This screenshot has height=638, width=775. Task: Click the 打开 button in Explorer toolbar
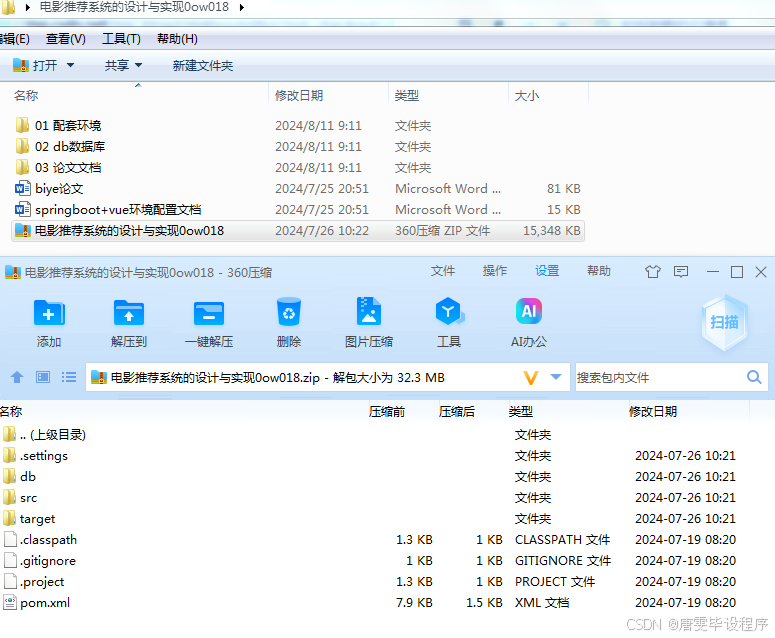(x=36, y=65)
